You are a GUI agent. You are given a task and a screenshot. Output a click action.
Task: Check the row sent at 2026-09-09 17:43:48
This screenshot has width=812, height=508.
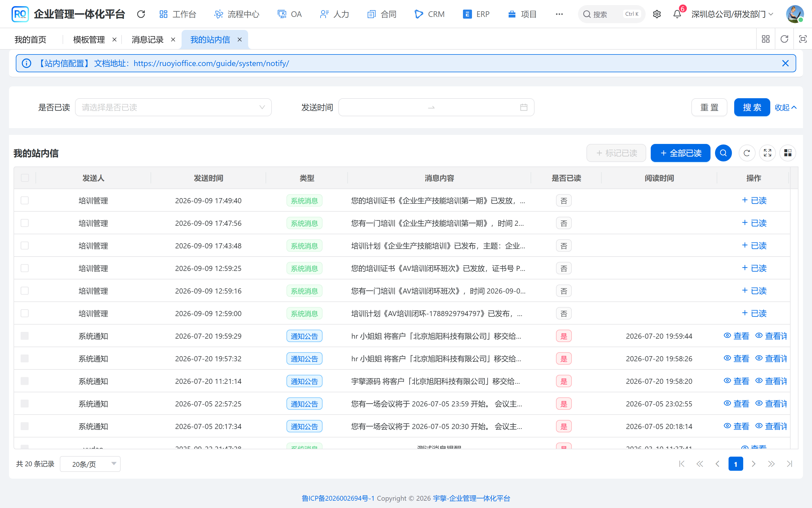point(25,246)
